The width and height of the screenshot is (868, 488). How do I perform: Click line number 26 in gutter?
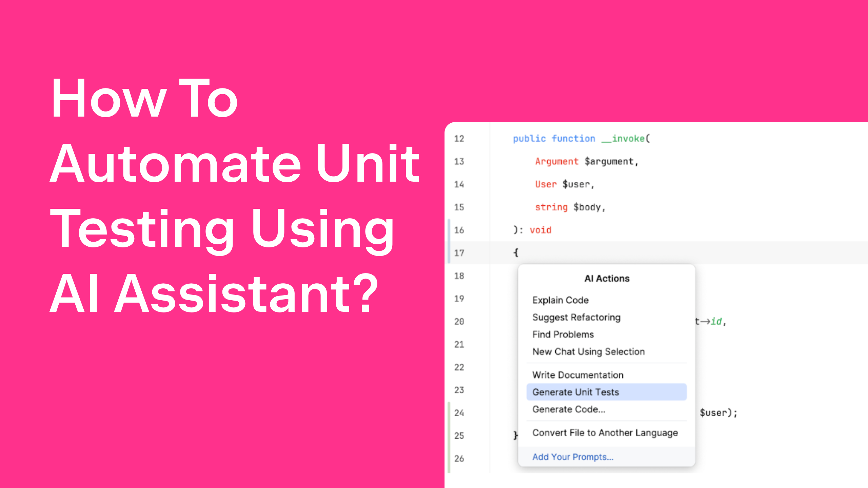point(459,459)
